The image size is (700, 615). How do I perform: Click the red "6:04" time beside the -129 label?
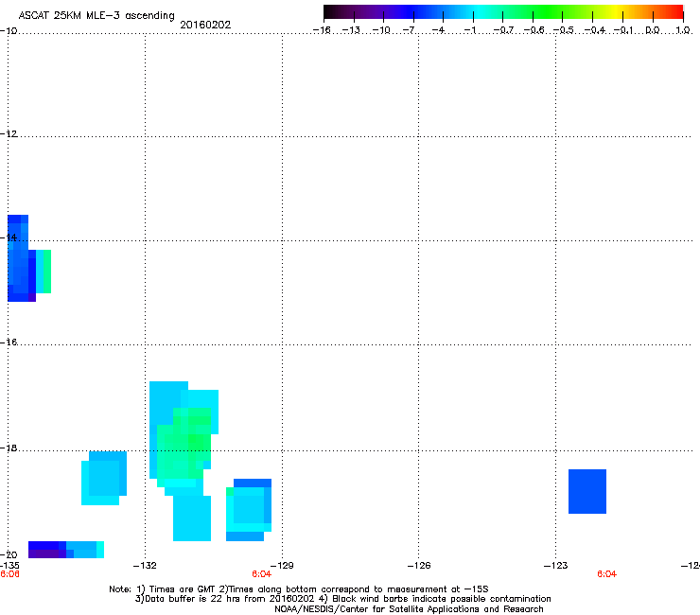[x=262, y=574]
